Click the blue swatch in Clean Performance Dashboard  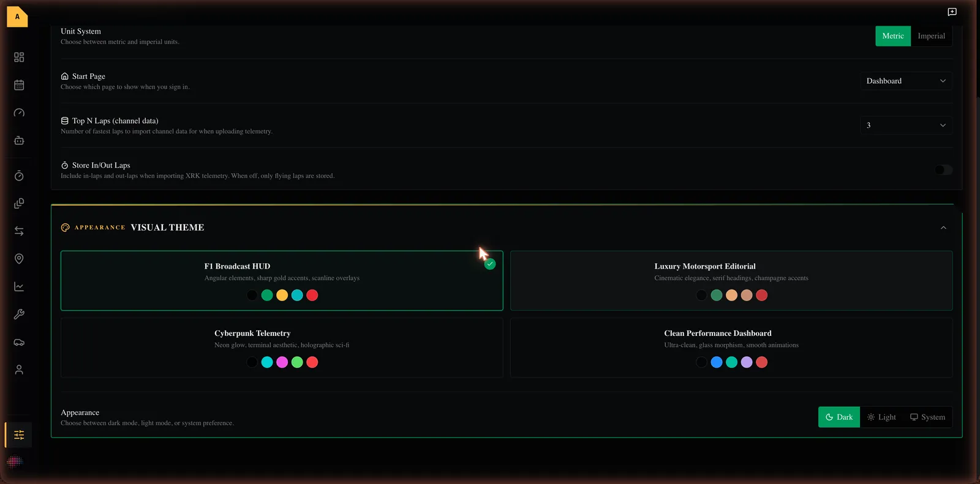point(717,362)
